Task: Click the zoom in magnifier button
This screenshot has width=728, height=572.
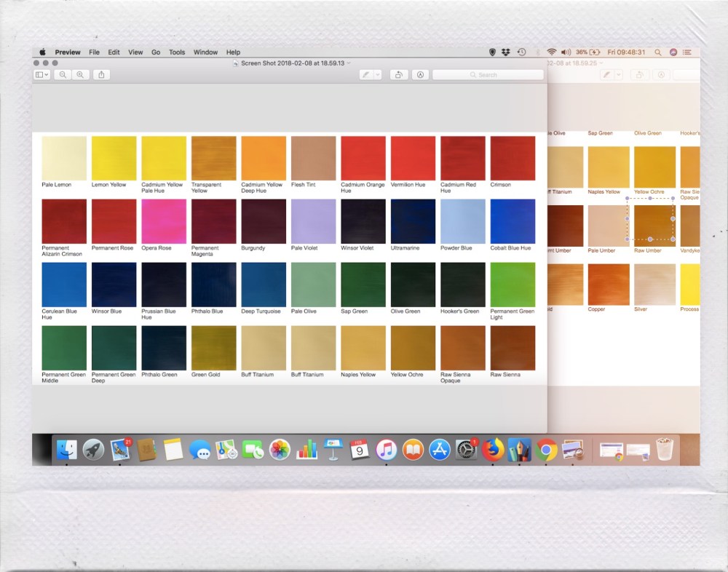Action: pos(80,75)
